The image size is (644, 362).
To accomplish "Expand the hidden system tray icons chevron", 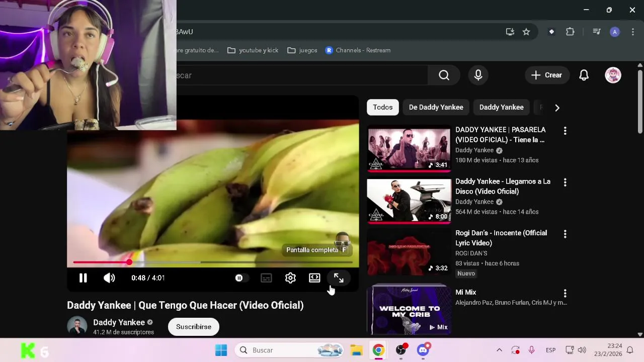I will click(x=499, y=350).
